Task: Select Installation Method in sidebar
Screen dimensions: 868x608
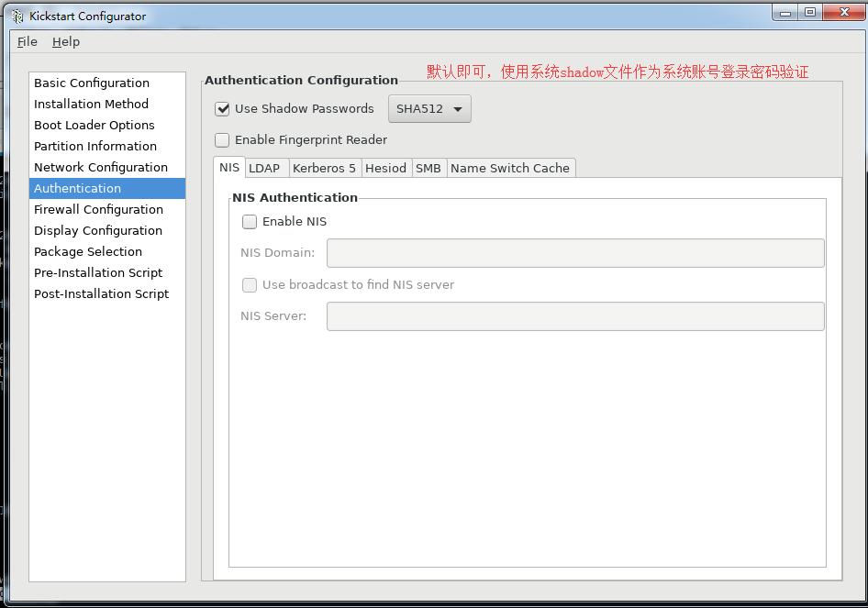Action: [107, 104]
